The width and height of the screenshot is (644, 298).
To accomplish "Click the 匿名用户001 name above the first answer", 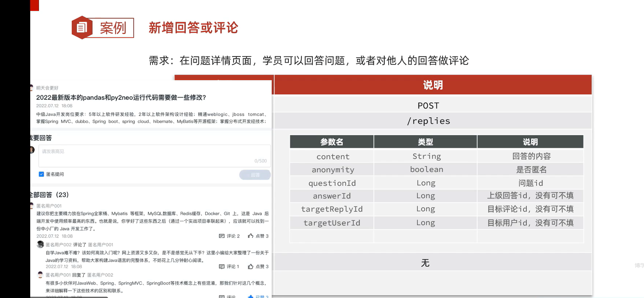I will [49, 206].
